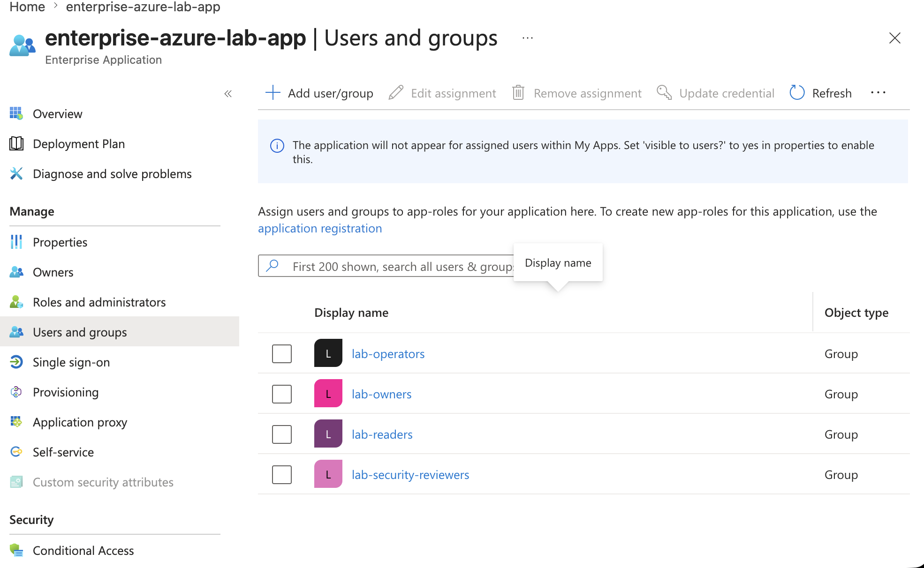This screenshot has height=568, width=924.
Task: Open the toolbar overflow ellipsis menu
Action: click(x=878, y=93)
